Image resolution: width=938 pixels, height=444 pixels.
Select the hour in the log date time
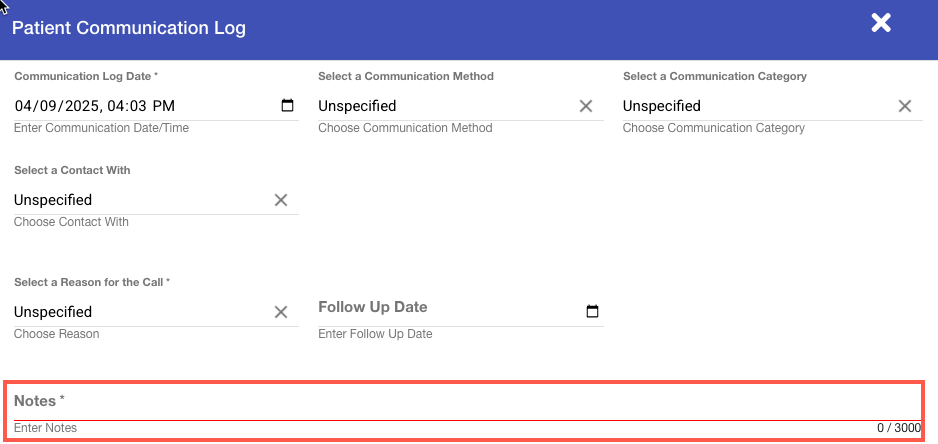[x=117, y=106]
